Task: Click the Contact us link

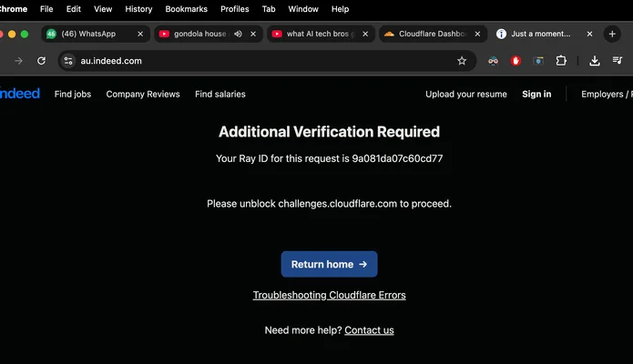Action: click(369, 330)
